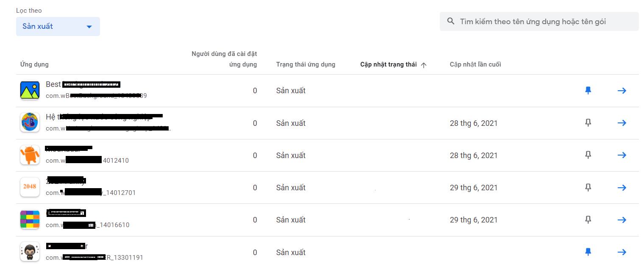Image resolution: width=644 pixels, height=264 pixels.
Task: Click the app search input field
Action: click(x=538, y=21)
